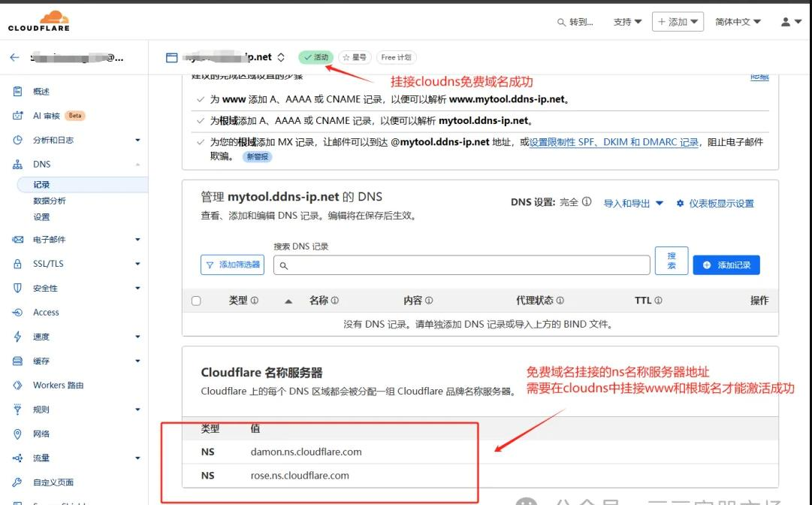Viewport: 812px width, 505px height.
Task: Expand the SSL/TLS sidebar section
Action: tap(137, 264)
